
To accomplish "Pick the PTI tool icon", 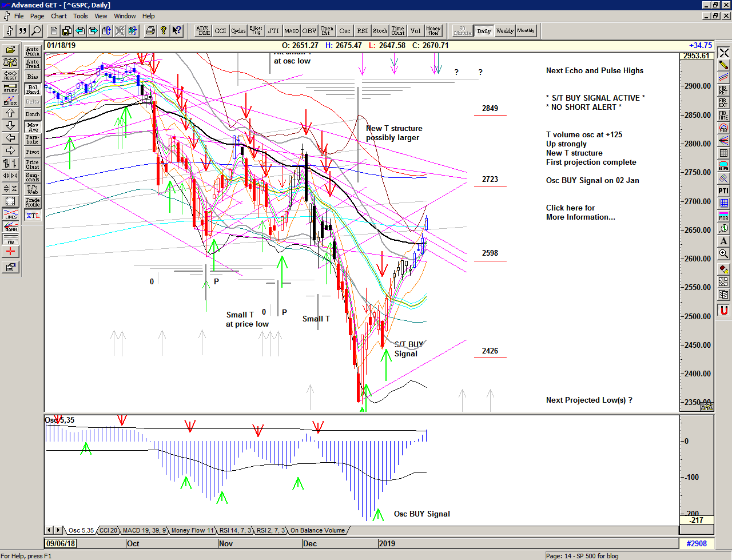I will pyautogui.click(x=723, y=190).
